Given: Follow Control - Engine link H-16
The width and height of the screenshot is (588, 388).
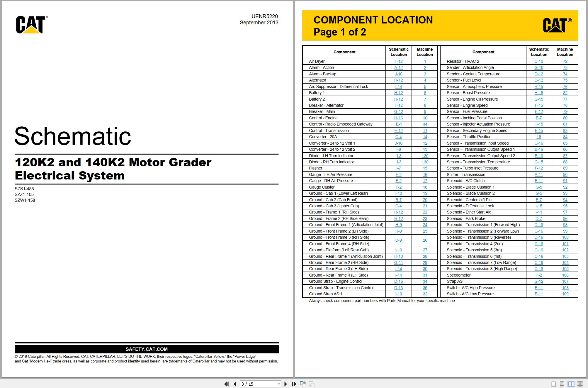Looking at the screenshot, I should [398, 118].
